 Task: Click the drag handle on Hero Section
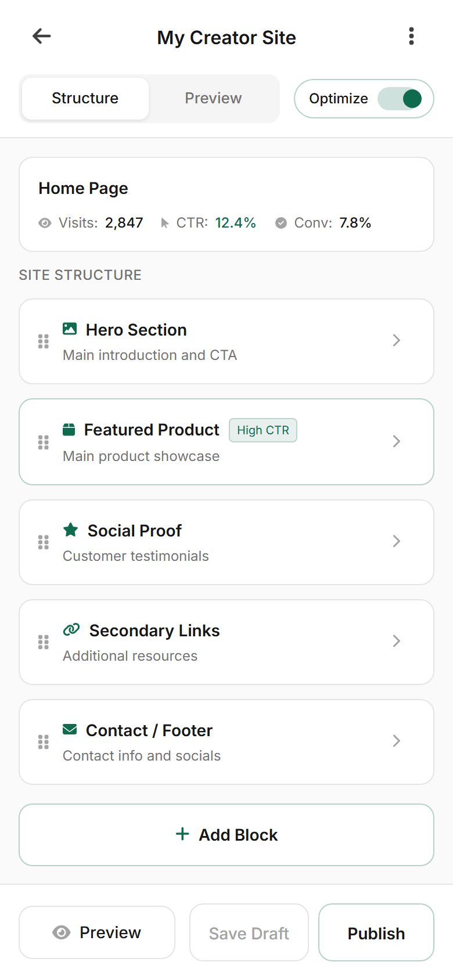point(42,341)
